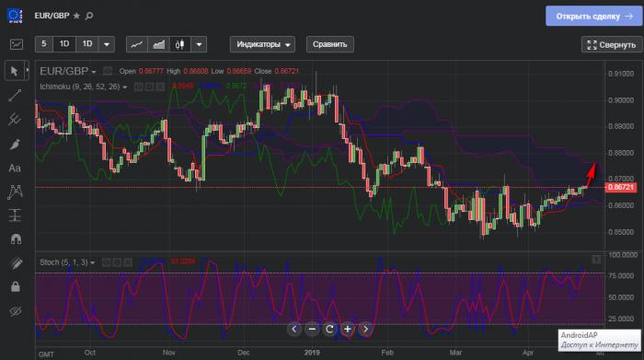644x360 pixels.
Task: Open the symbol search magnifier
Action: pyautogui.click(x=89, y=16)
